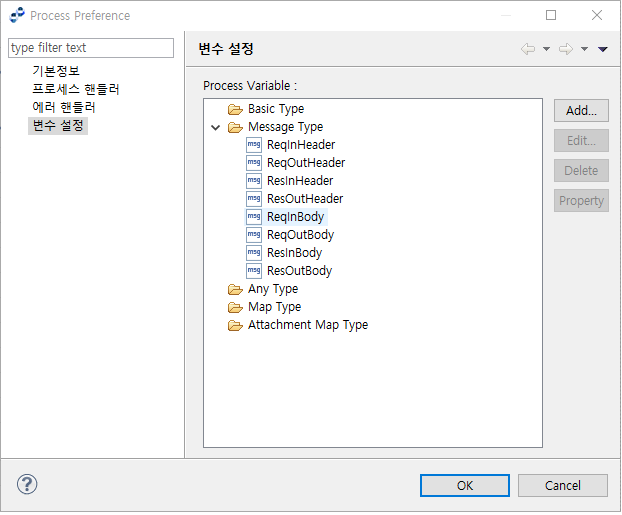Select the ResInBody variable
Viewport: 622px width, 515px height.
pos(294,253)
